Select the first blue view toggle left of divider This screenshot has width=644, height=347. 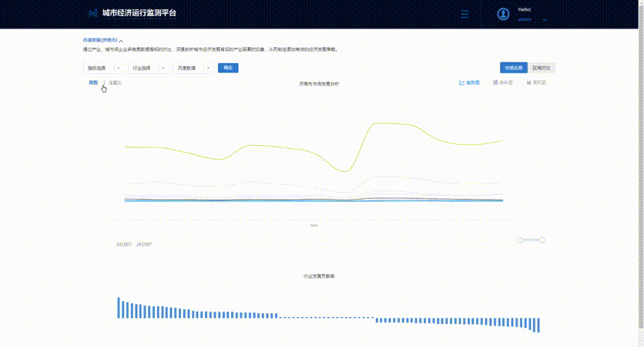(94, 83)
